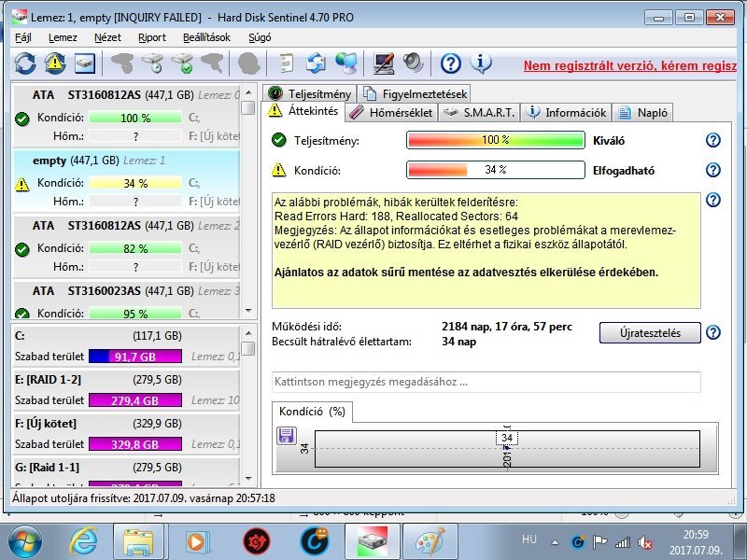Image resolution: width=747 pixels, height=560 pixels.
Task: Open the Beállítások menu
Action: pyautogui.click(x=206, y=37)
